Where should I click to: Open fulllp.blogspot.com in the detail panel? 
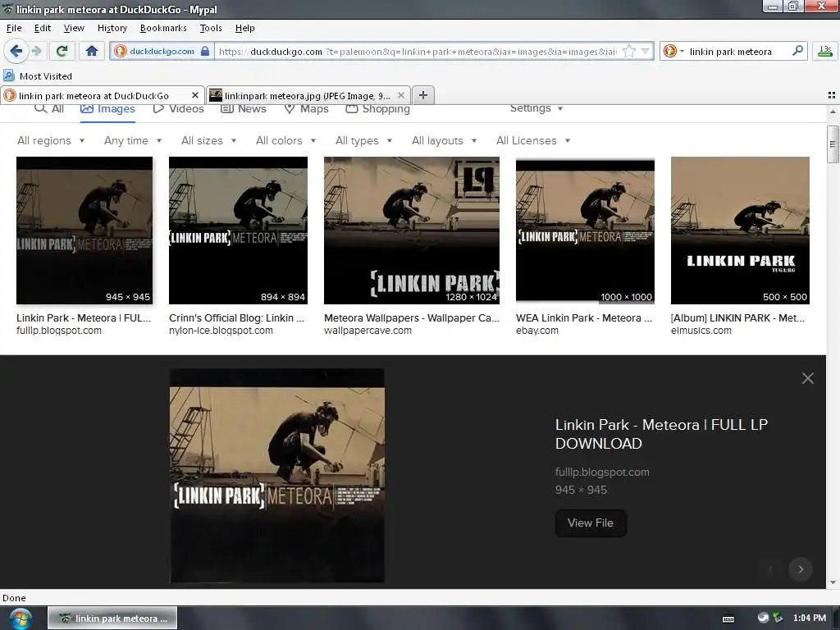(602, 472)
